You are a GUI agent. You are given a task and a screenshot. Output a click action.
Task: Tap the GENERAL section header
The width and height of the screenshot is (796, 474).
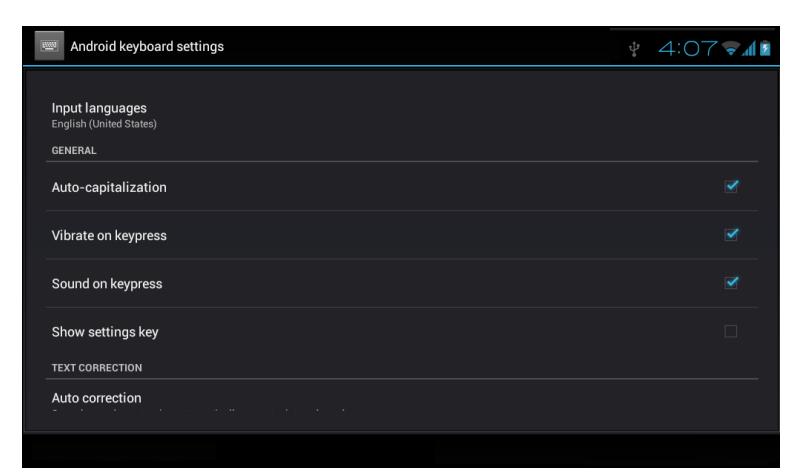(74, 151)
